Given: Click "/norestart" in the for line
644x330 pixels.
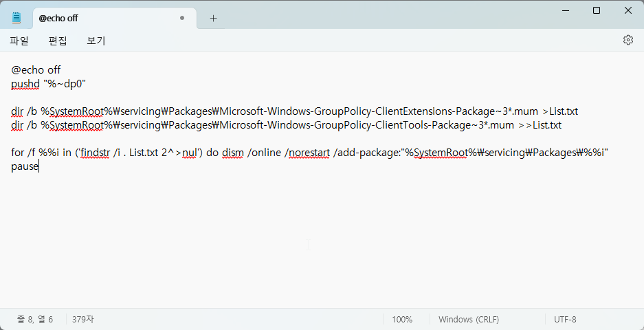Looking at the screenshot, I should coord(307,153).
